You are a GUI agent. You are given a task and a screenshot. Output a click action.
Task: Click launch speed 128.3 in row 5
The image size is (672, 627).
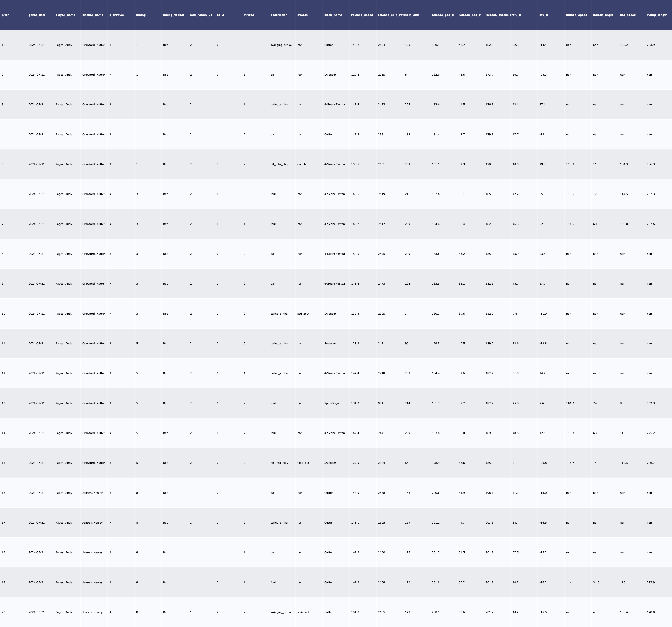tap(570, 164)
